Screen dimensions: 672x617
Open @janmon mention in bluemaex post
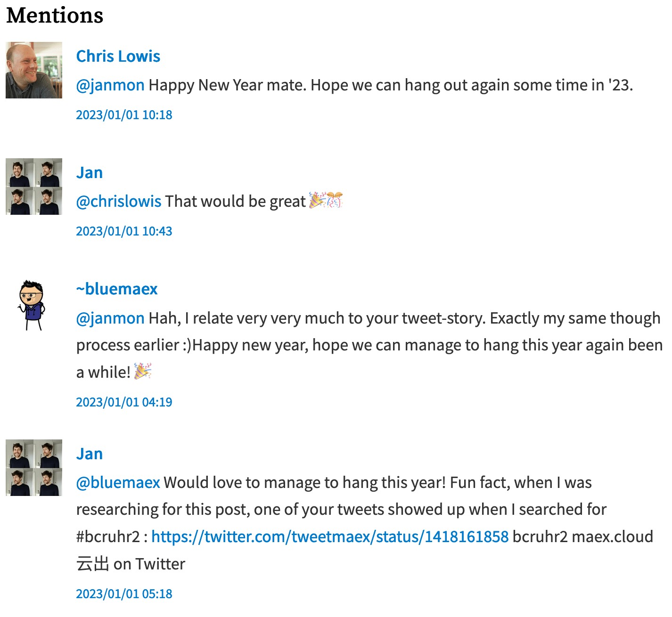tap(110, 318)
